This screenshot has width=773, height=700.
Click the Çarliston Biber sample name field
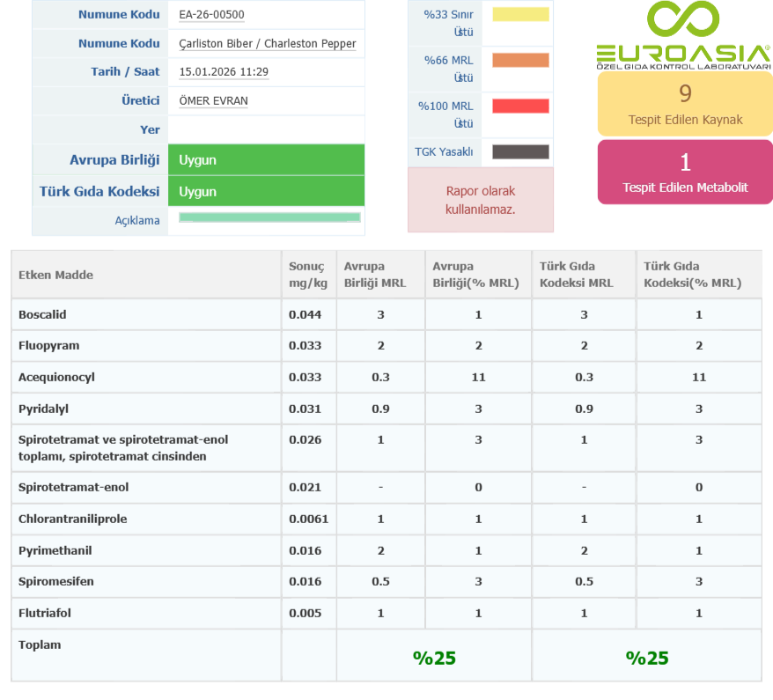pyautogui.click(x=267, y=43)
